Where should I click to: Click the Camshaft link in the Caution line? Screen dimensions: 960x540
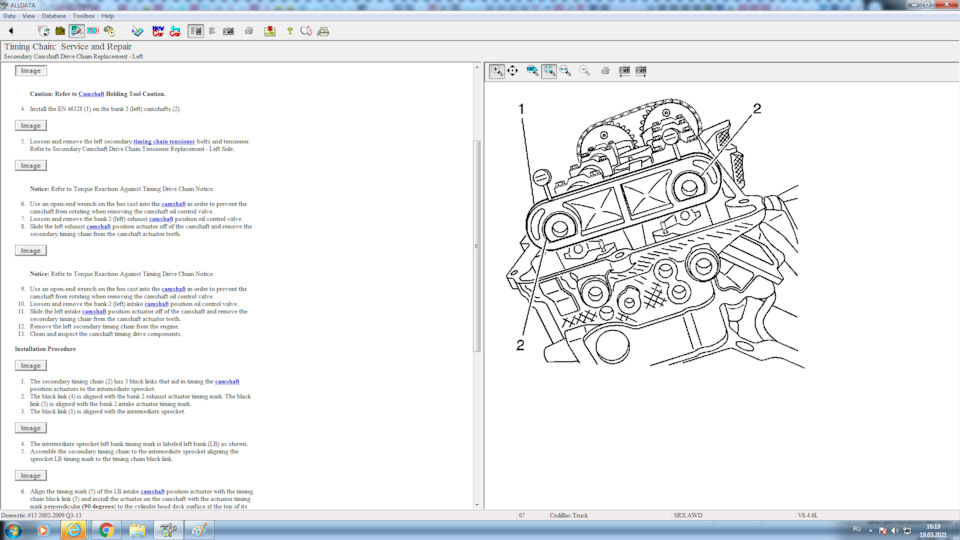pos(91,94)
